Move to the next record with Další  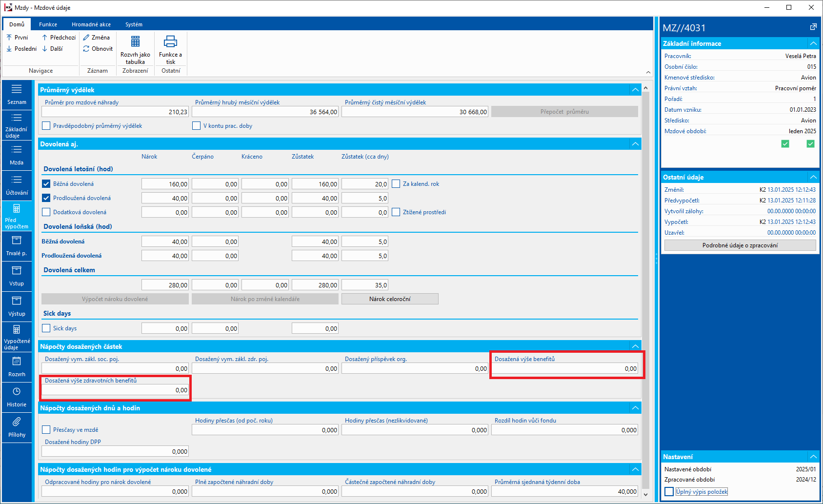coord(52,49)
